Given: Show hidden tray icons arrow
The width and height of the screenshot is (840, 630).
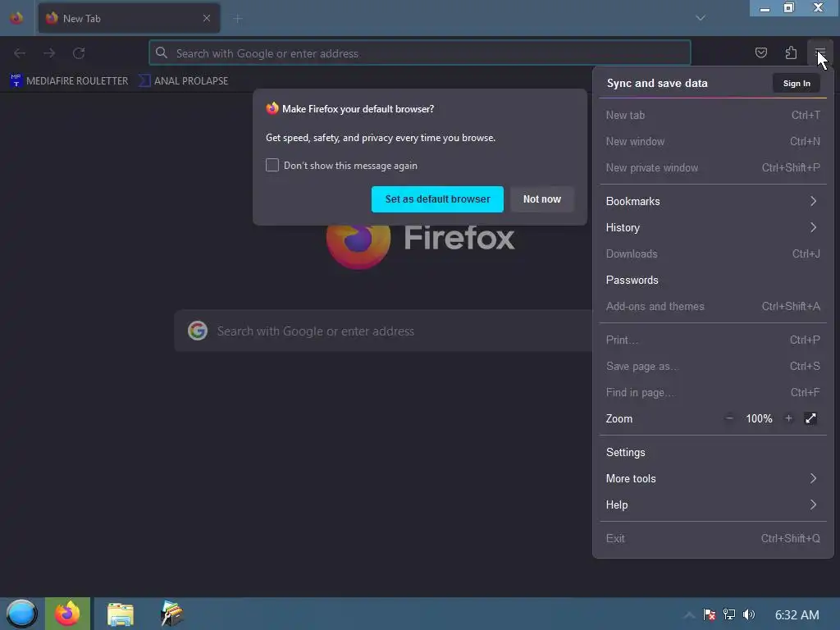Looking at the screenshot, I should pos(689,615).
